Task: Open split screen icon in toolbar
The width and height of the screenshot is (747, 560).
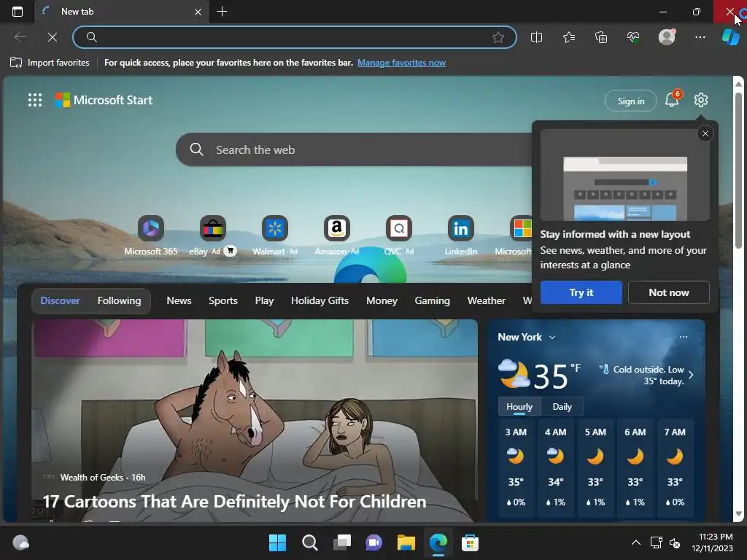Action: [536, 37]
